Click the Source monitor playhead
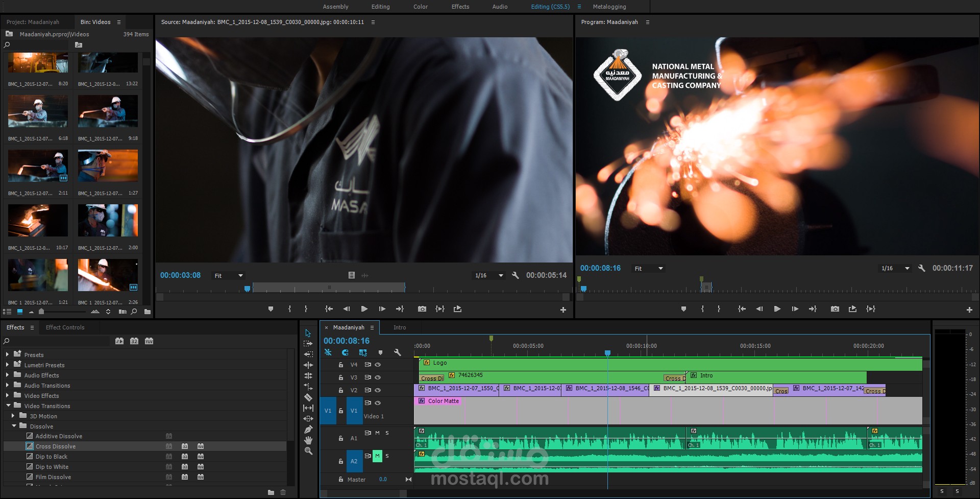 click(x=248, y=289)
